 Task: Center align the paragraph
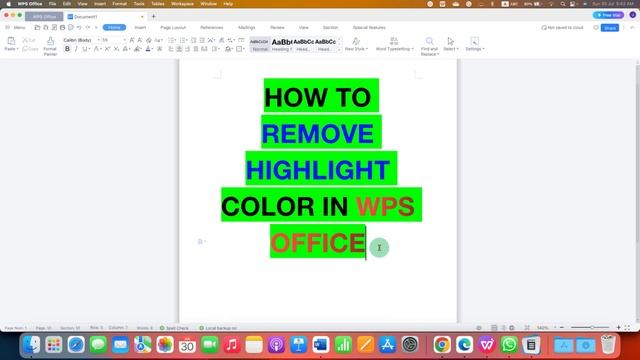(179, 49)
